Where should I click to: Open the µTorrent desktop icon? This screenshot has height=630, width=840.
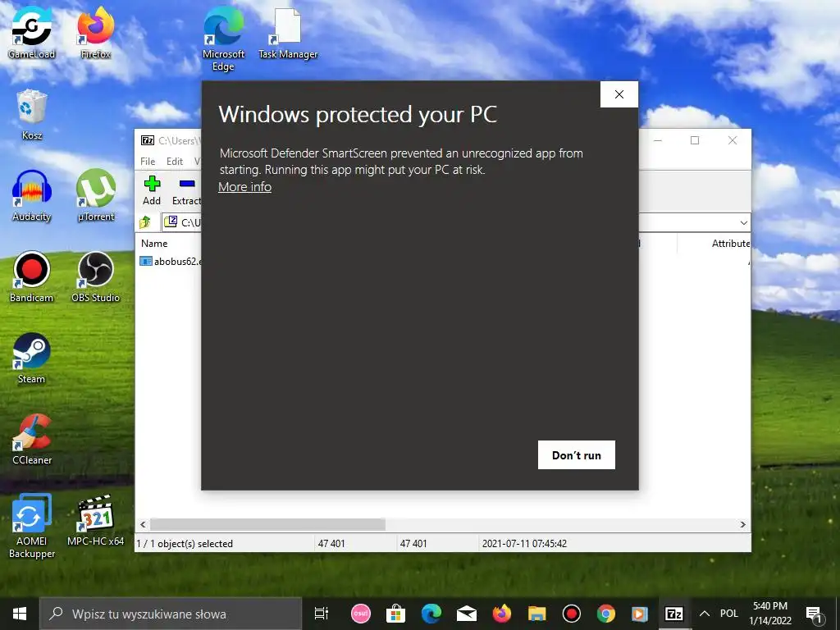[95, 195]
